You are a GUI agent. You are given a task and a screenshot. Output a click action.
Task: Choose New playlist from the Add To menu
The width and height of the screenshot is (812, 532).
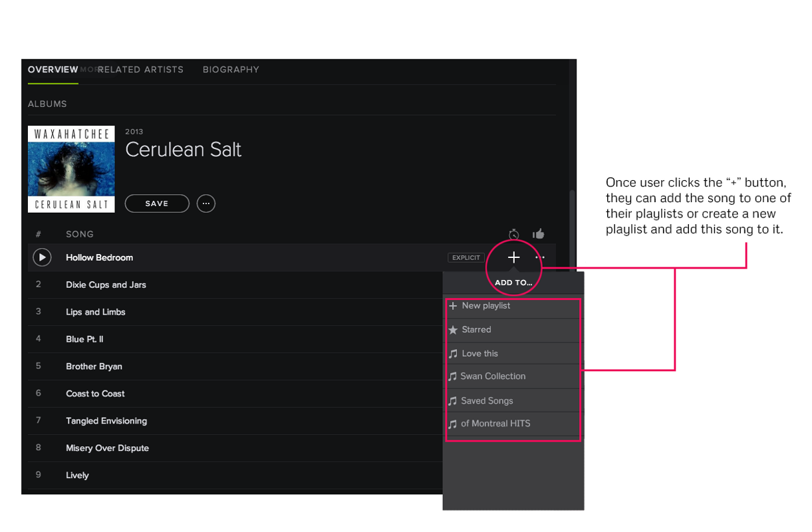(485, 306)
